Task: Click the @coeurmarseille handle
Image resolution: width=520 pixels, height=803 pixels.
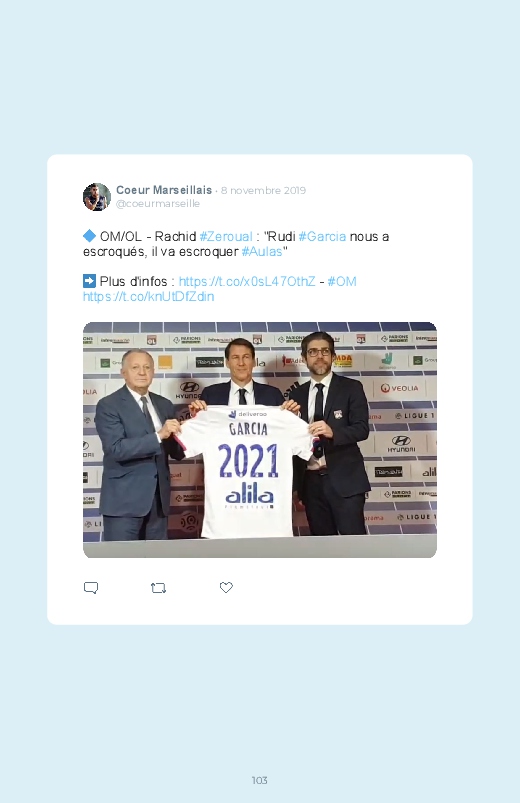Action: pyautogui.click(x=158, y=203)
